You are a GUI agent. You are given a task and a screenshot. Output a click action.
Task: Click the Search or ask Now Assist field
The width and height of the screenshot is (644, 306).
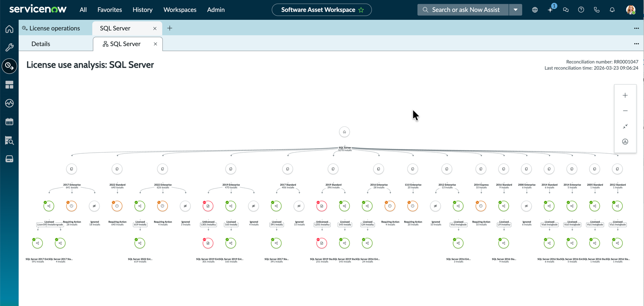[463, 10]
